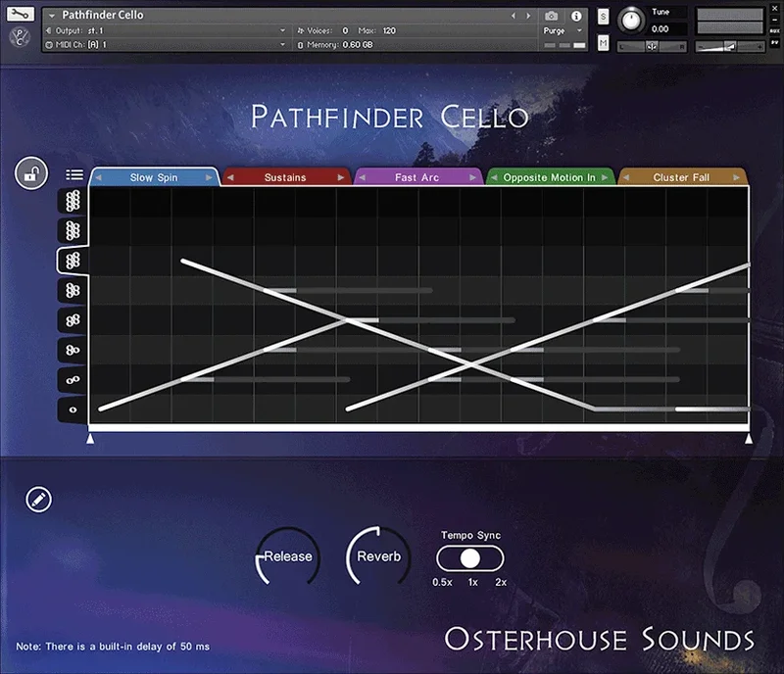Image resolution: width=784 pixels, height=674 pixels.
Task: Click the AUX button
Action: pyautogui.click(x=774, y=31)
